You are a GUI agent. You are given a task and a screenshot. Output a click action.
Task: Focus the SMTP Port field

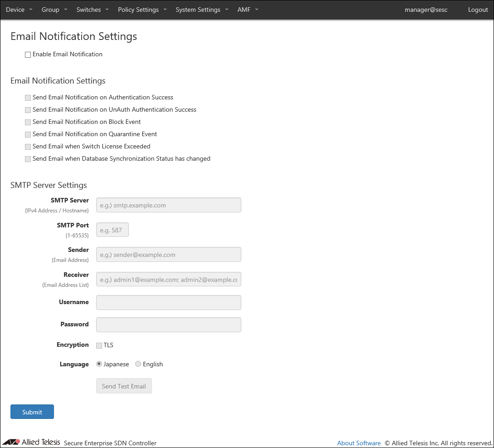(112, 230)
